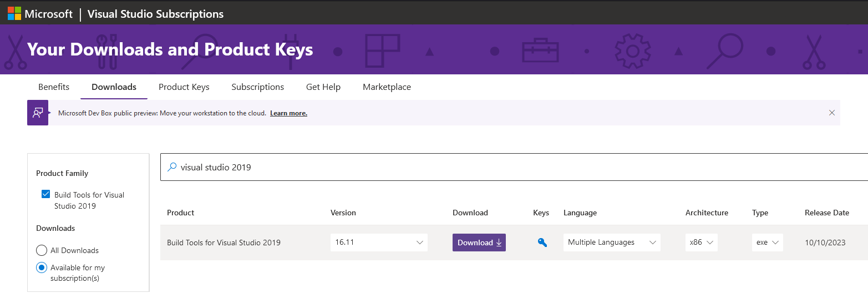Screen dimensions: 868x308
Task: Select the Downloads tab
Action: click(114, 87)
